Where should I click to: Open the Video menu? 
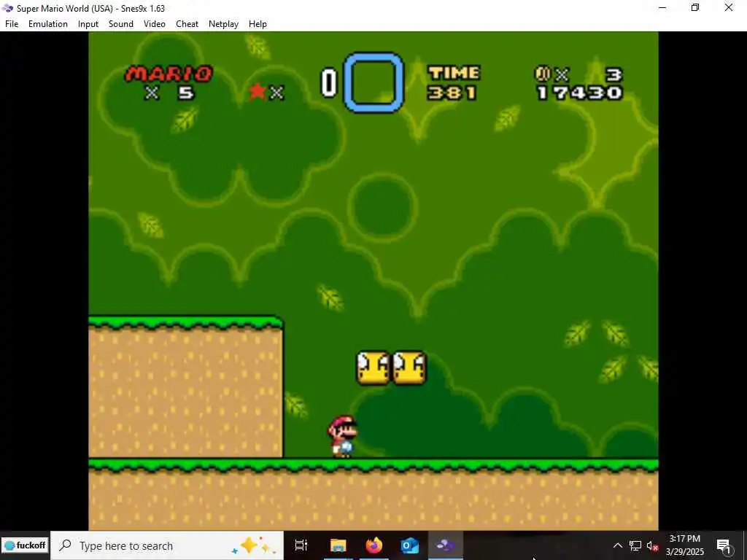[155, 24]
